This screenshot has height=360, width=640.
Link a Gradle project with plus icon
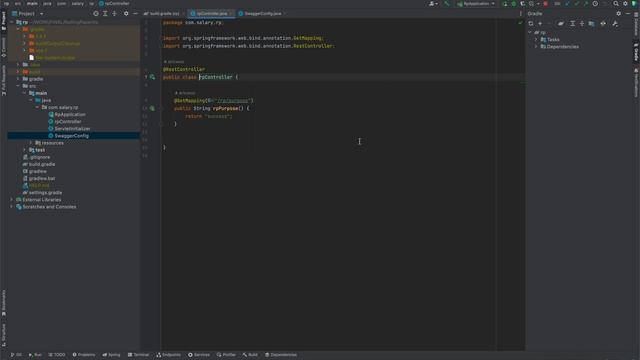[x=540, y=24]
